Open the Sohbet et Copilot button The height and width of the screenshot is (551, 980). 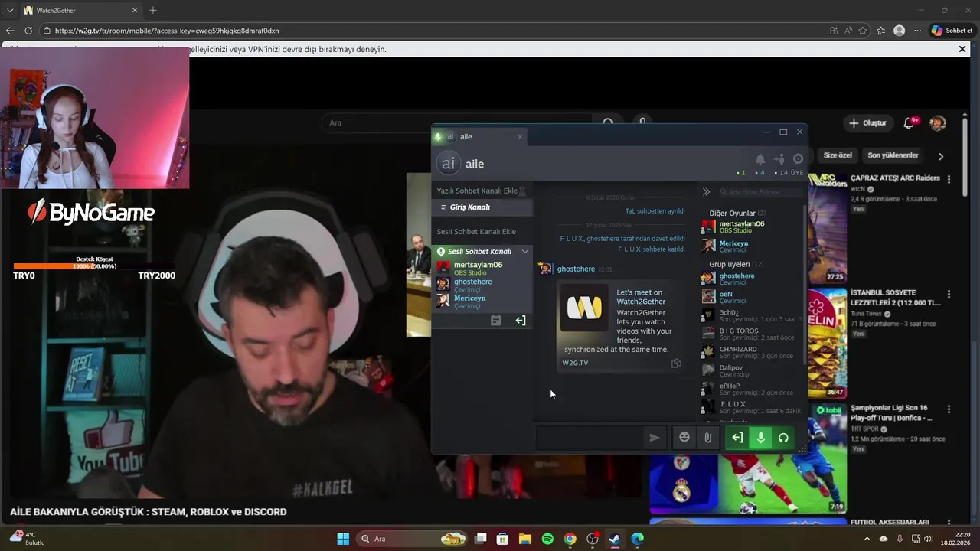(x=952, y=31)
